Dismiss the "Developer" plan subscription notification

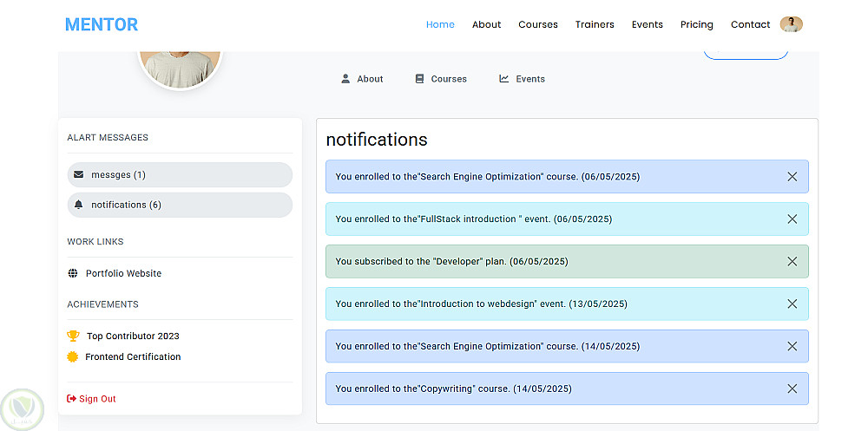pyautogui.click(x=792, y=261)
